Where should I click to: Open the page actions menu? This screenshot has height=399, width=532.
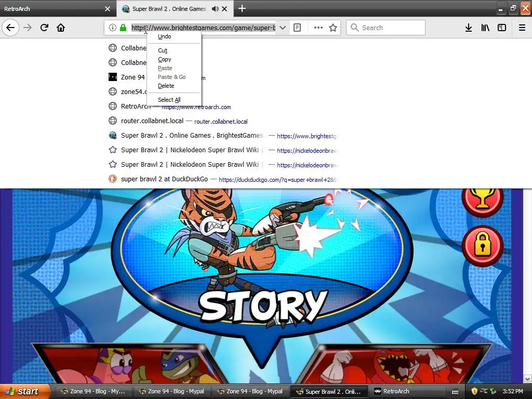pos(318,28)
